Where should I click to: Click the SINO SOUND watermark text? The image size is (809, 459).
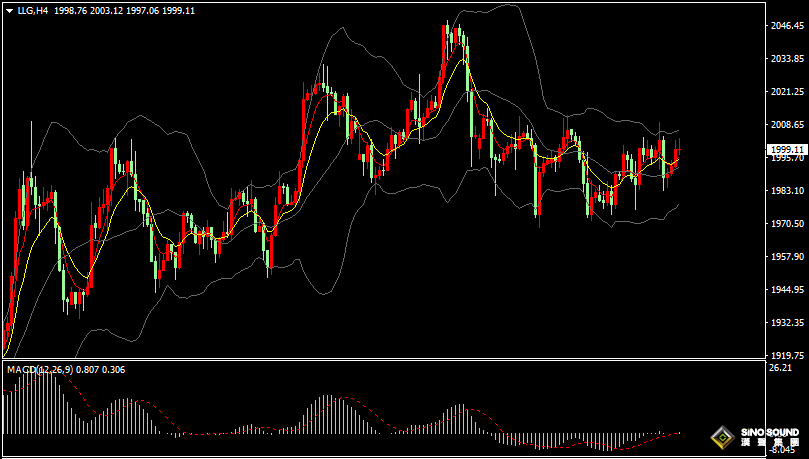tap(770, 432)
